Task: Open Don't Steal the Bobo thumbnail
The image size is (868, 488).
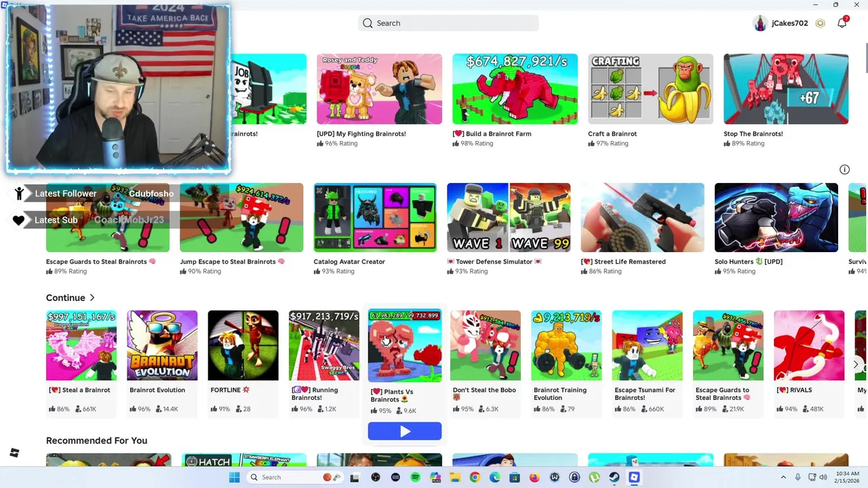Action: click(486, 346)
